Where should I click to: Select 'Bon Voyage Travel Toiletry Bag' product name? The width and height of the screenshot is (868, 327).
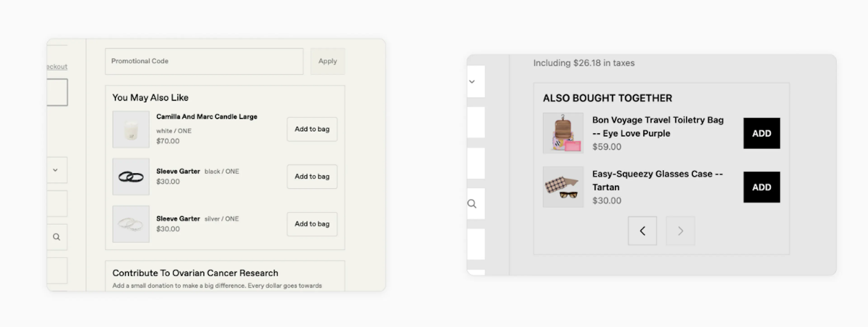[658, 127]
